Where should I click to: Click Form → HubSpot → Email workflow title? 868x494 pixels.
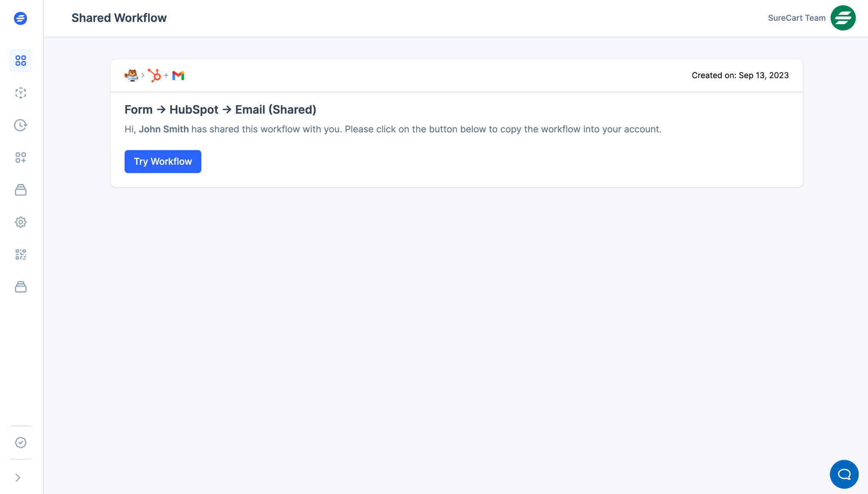click(x=220, y=109)
